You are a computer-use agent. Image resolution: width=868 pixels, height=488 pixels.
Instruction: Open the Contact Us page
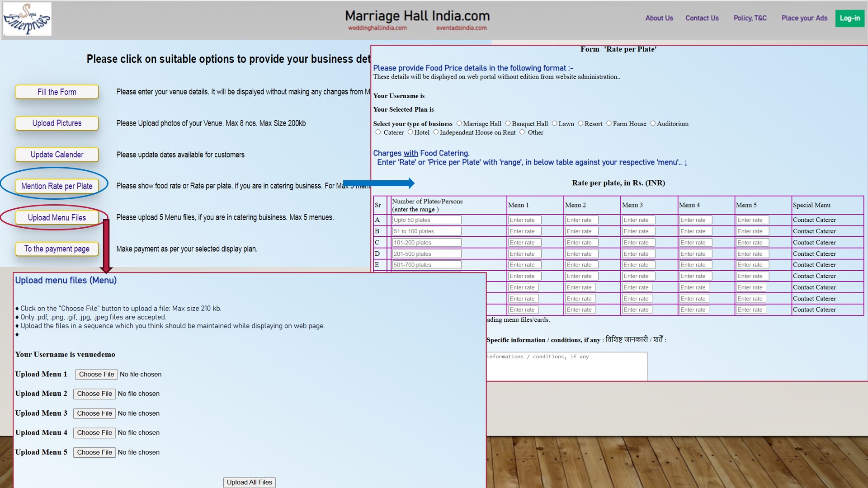tap(702, 18)
